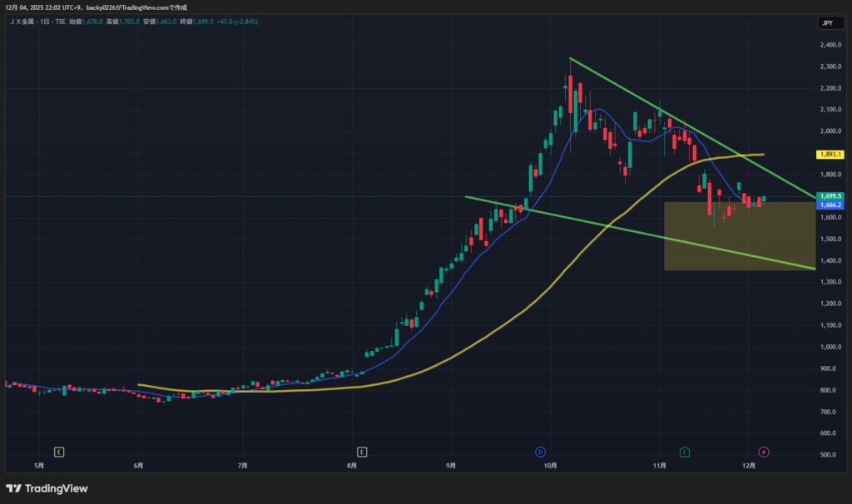Click the green earnings marker near November
The height and width of the screenshot is (504, 852).
point(684,452)
